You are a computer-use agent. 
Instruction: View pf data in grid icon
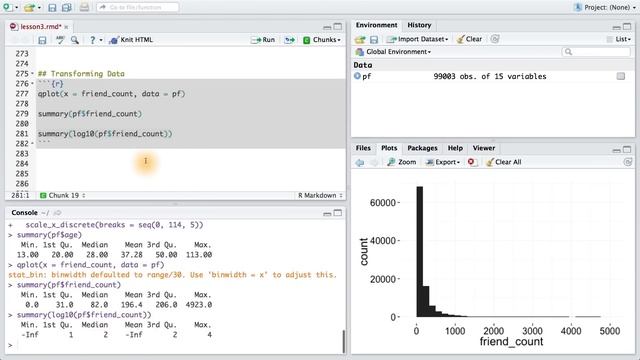click(621, 76)
